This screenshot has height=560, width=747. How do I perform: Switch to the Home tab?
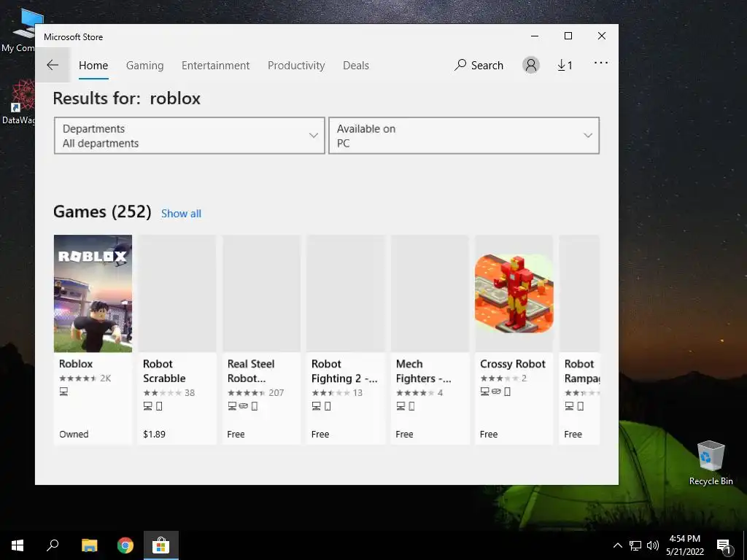point(93,65)
